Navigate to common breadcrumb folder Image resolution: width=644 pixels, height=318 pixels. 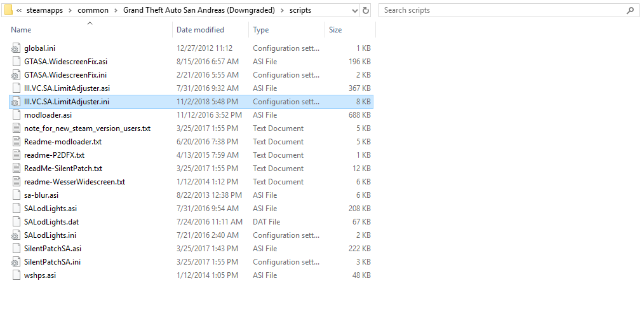(x=93, y=10)
